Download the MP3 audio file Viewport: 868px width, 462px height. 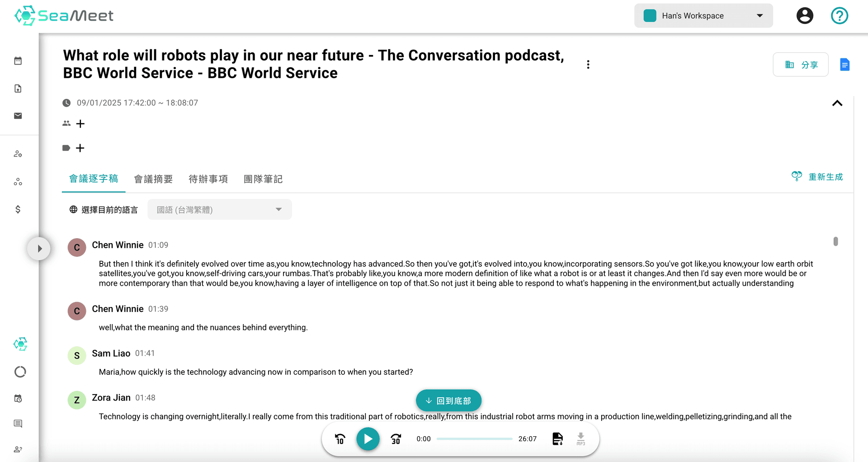pos(581,438)
